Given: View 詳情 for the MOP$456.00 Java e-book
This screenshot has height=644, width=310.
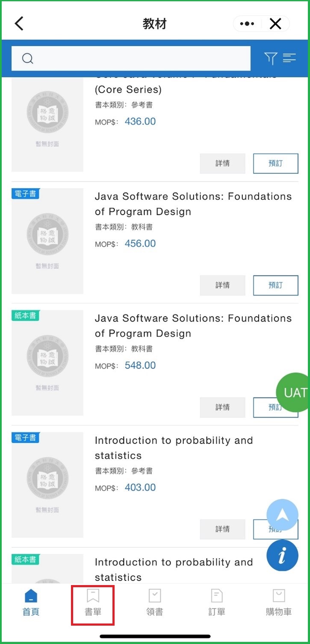Looking at the screenshot, I should 222,285.
